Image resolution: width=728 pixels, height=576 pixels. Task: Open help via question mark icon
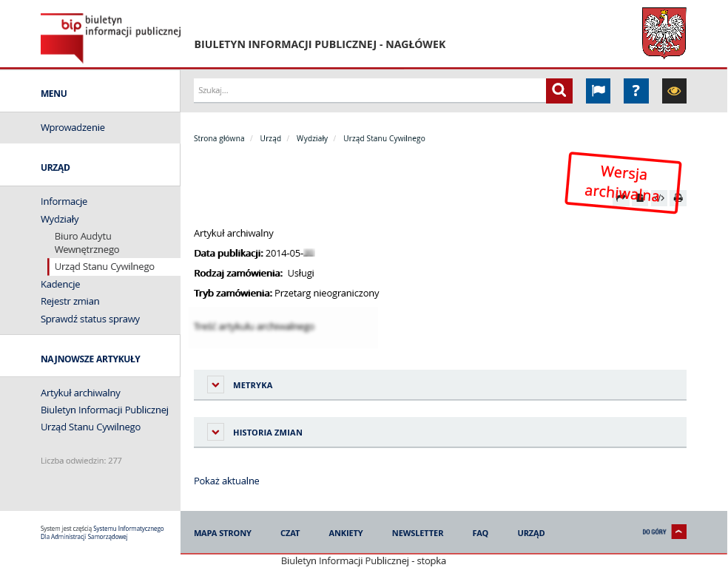[x=636, y=91]
